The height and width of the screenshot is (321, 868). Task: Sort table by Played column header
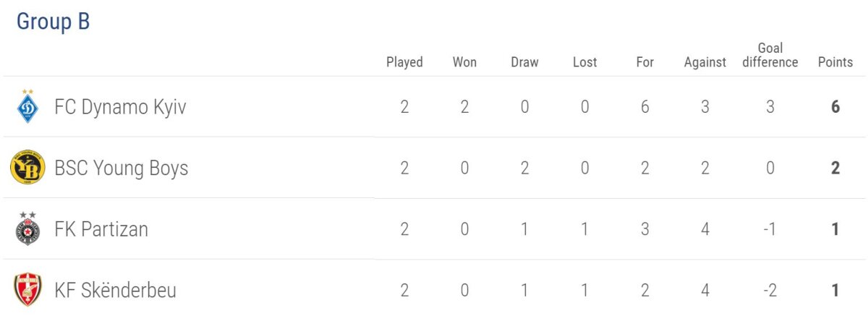(404, 62)
